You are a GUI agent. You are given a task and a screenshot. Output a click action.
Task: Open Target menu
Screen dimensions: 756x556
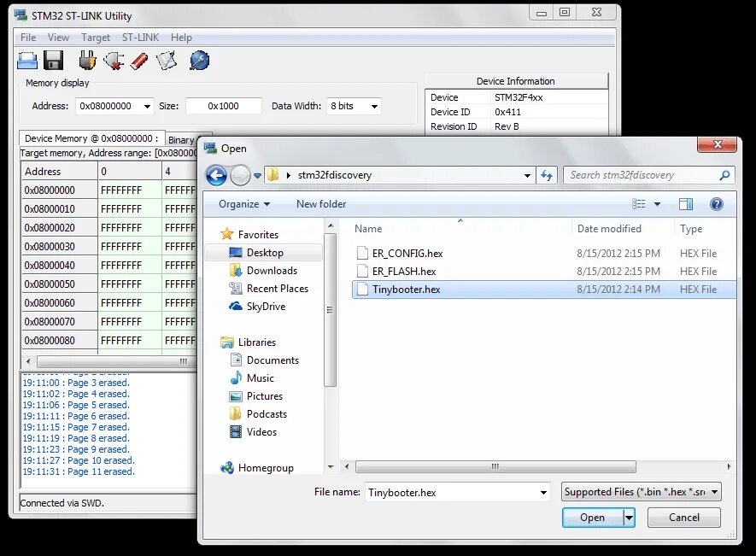pos(96,37)
